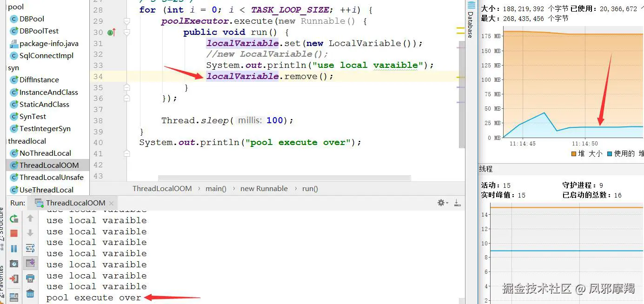Click the heap size orange legend swatch
This screenshot has width=644, height=304.
(573, 154)
